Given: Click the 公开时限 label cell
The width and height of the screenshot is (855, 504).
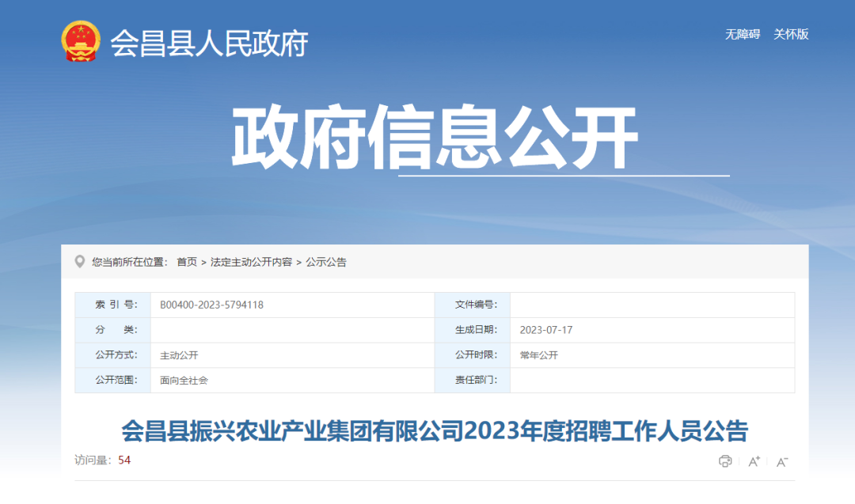Looking at the screenshot, I should pos(473,355).
